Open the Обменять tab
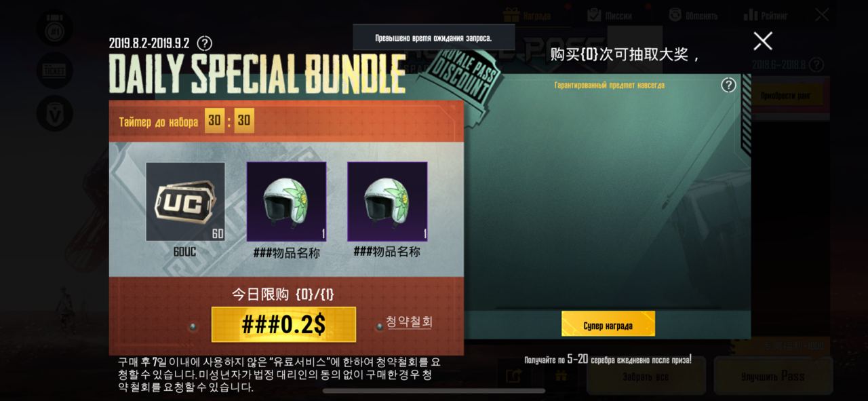868x401 pixels. (x=693, y=15)
